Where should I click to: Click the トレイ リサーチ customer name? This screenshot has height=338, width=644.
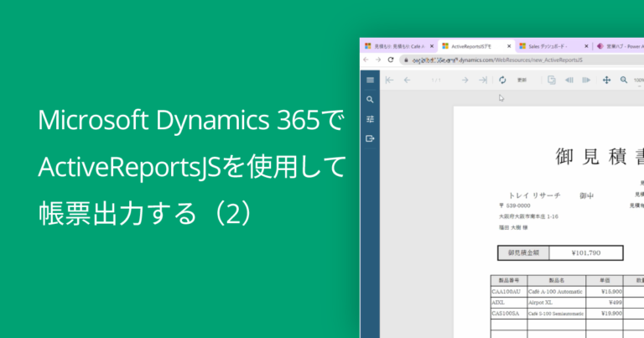(x=534, y=196)
